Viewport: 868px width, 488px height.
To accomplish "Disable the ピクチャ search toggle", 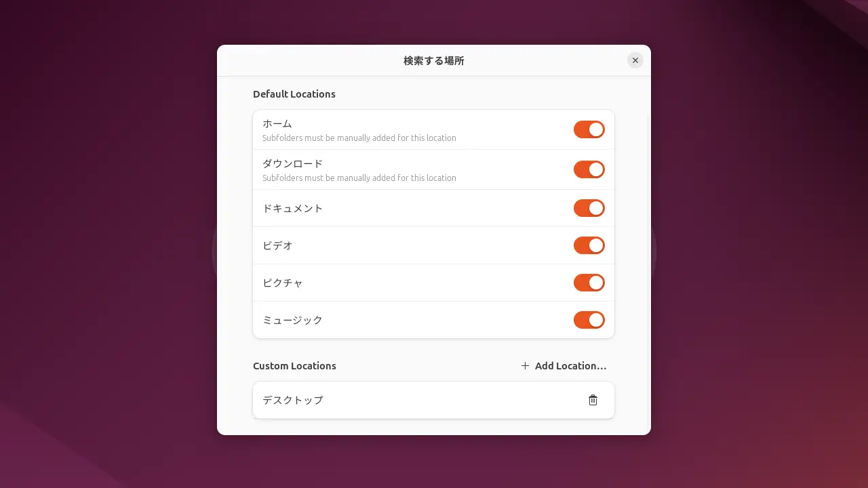I will (x=589, y=283).
